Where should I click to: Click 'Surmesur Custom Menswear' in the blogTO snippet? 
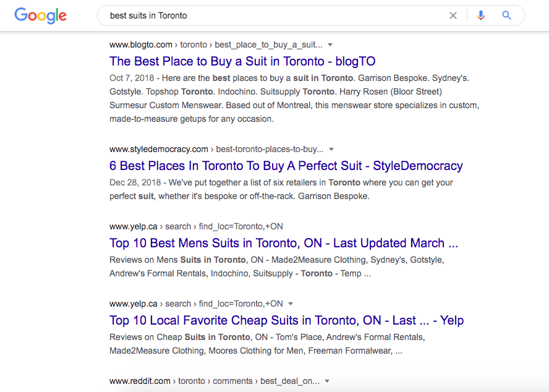click(x=166, y=106)
